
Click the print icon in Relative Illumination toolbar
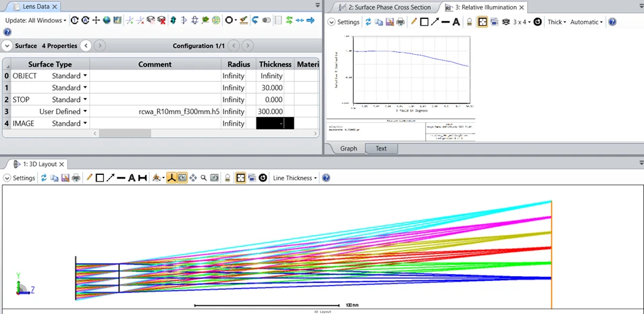pos(400,22)
